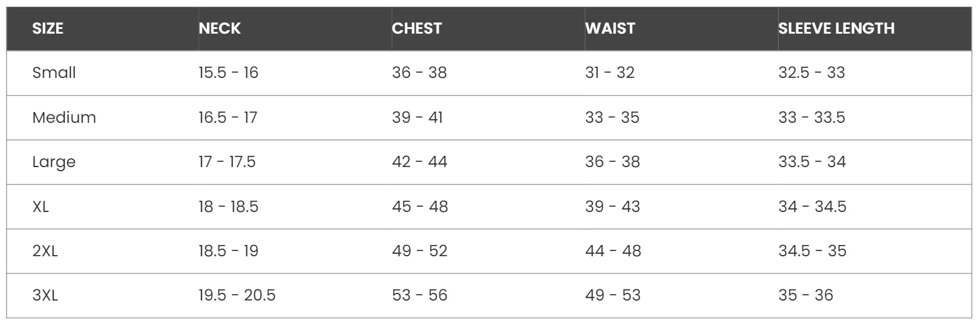Click the chest value 39 - 41
980x323 pixels.
tap(417, 118)
